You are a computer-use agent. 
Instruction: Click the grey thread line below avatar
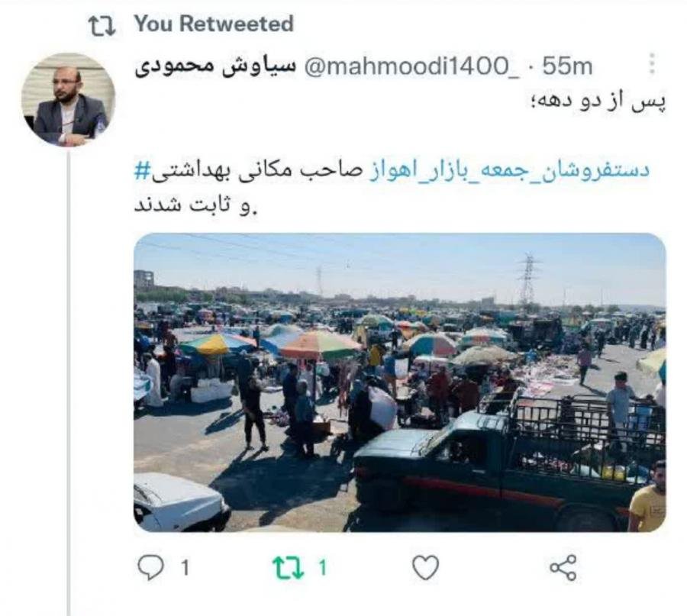click(x=69, y=381)
